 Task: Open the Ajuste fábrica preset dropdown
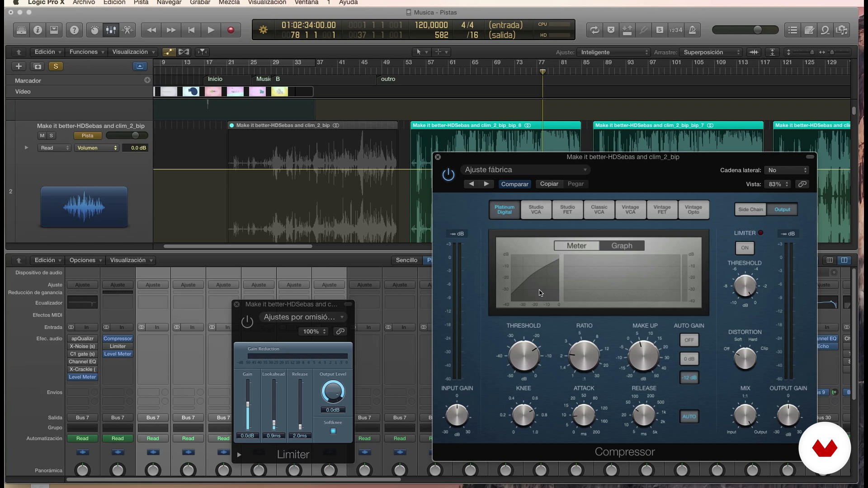click(526, 170)
